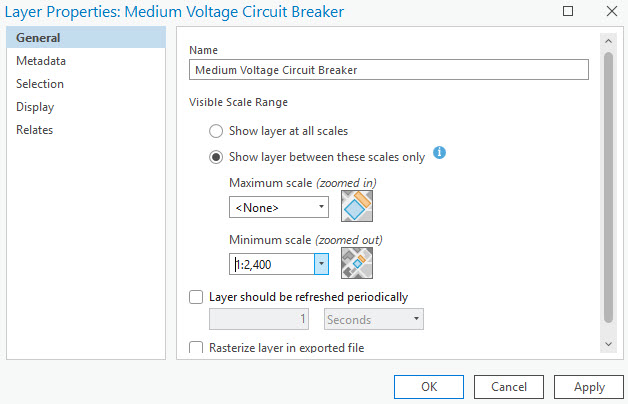The image size is (628, 404).
Task: Switch to the Metadata tab
Action: click(41, 61)
